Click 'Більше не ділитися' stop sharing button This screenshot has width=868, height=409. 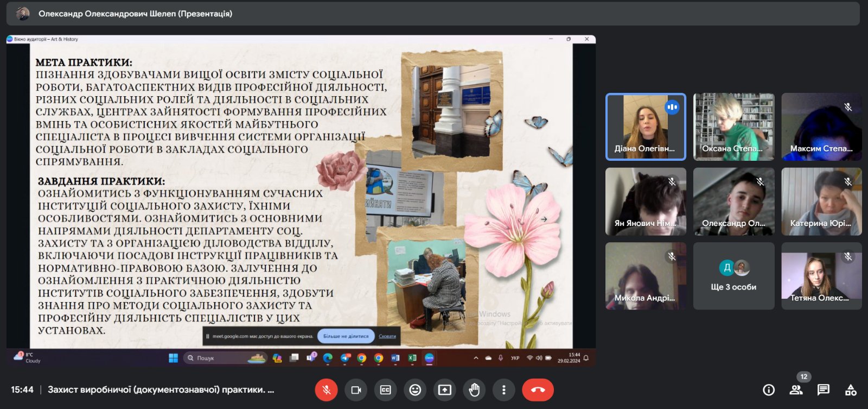[x=346, y=336]
